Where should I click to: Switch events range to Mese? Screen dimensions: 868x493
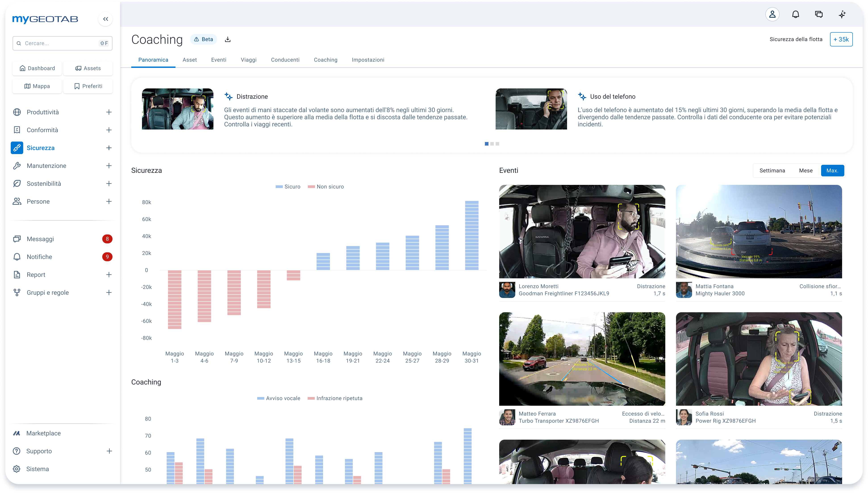806,171
